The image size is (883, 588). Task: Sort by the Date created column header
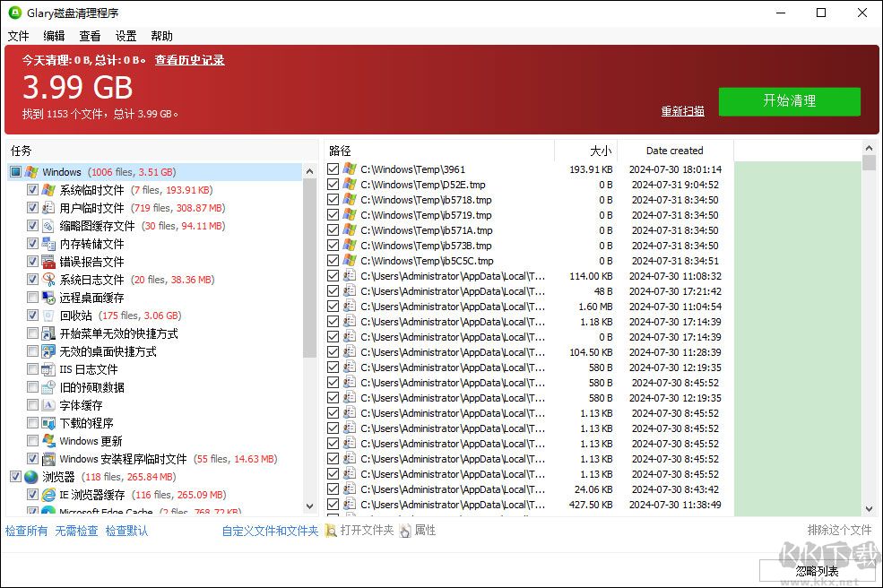[675, 151]
